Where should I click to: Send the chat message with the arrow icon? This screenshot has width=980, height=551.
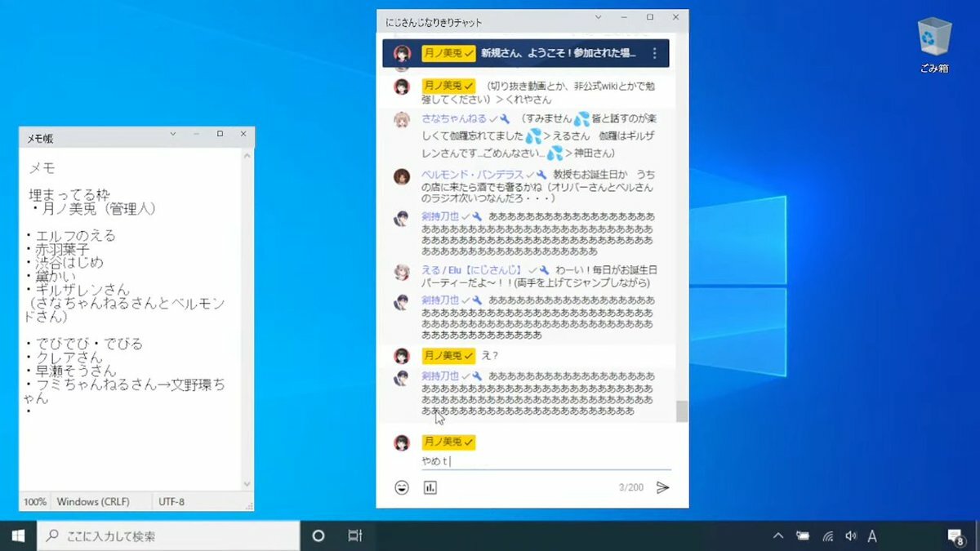coord(663,487)
